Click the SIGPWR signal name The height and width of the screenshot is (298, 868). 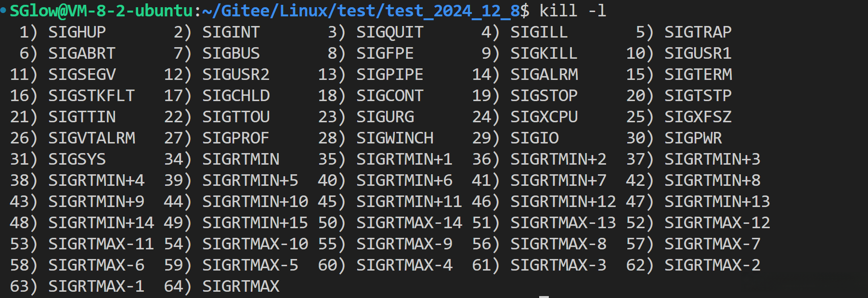coord(693,138)
